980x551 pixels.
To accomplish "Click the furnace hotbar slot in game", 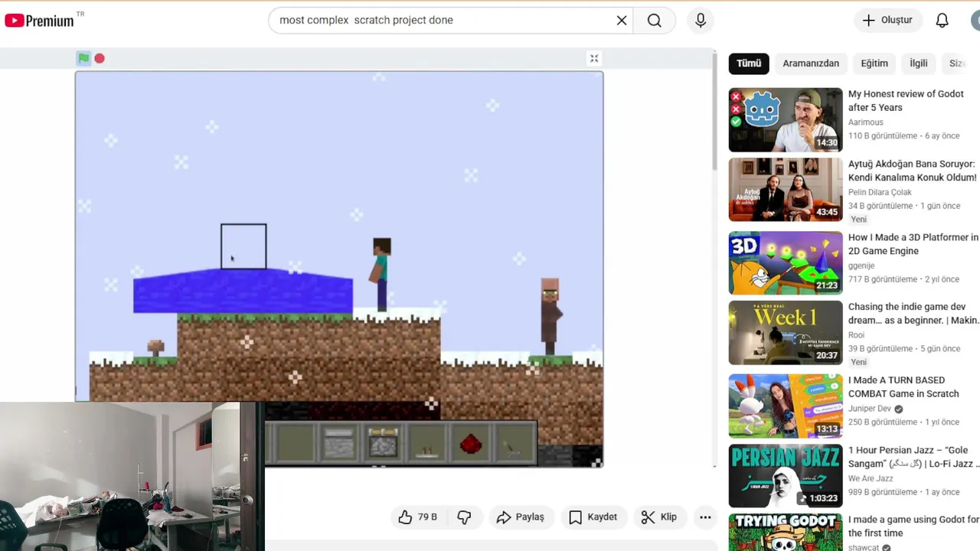I will [383, 442].
